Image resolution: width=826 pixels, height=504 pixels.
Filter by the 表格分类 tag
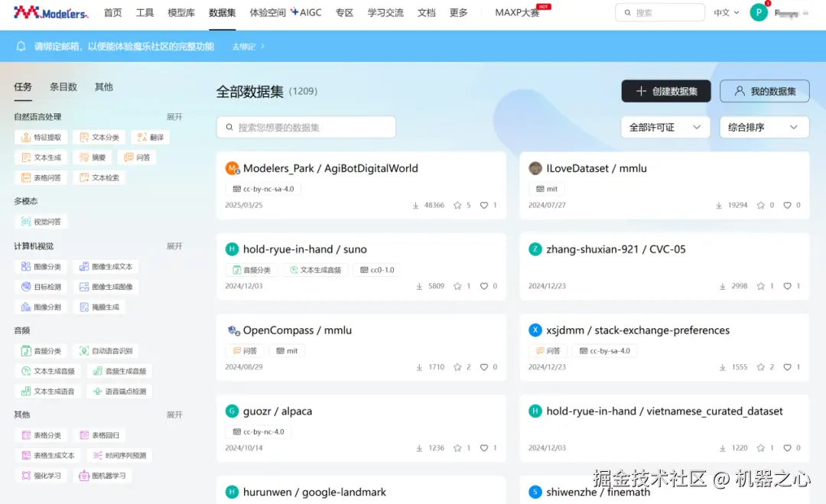pos(41,435)
